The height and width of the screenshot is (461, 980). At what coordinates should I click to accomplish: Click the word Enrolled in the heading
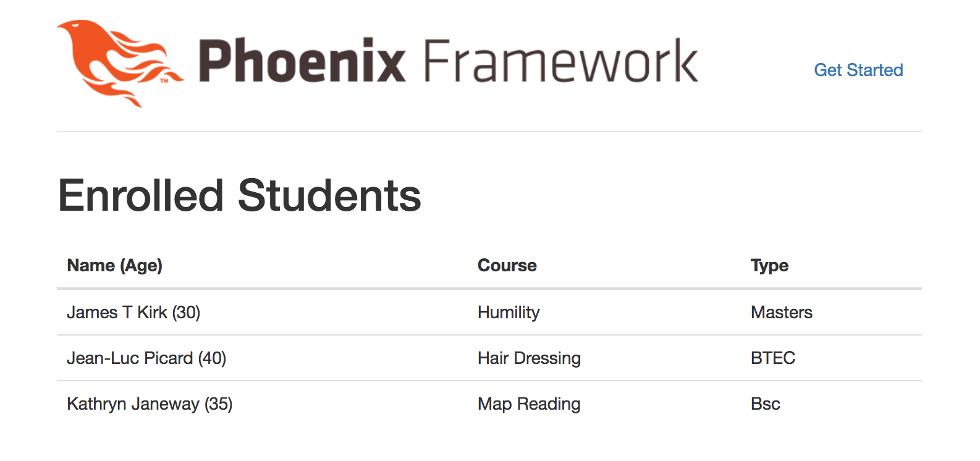(x=141, y=196)
